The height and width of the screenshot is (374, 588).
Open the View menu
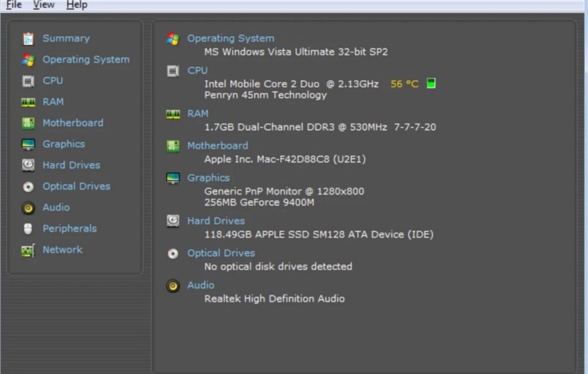[x=44, y=5]
